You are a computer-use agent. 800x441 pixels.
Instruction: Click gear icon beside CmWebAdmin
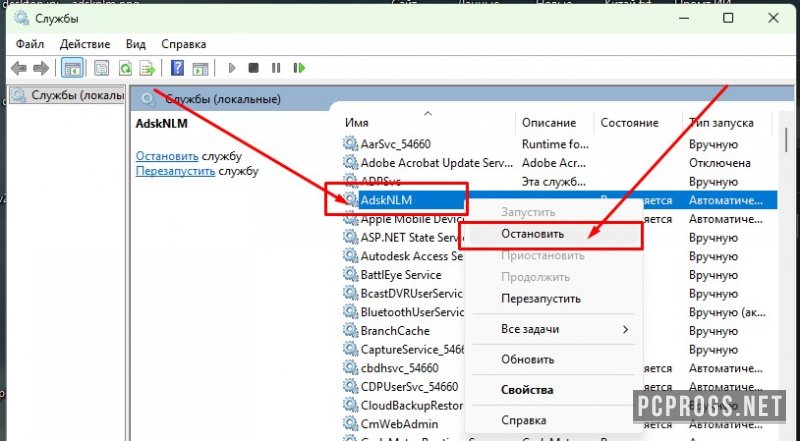click(x=350, y=424)
